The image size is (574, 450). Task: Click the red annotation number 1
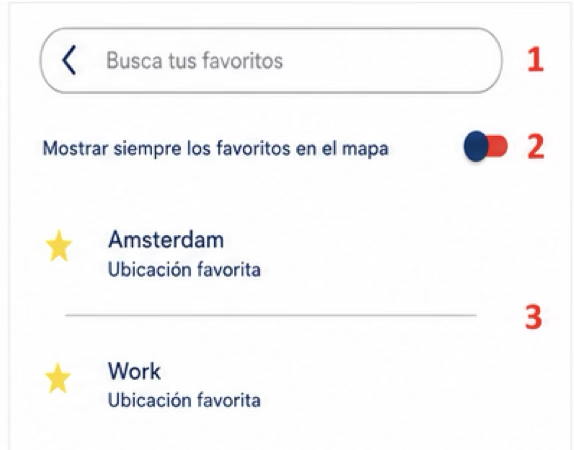(535, 60)
